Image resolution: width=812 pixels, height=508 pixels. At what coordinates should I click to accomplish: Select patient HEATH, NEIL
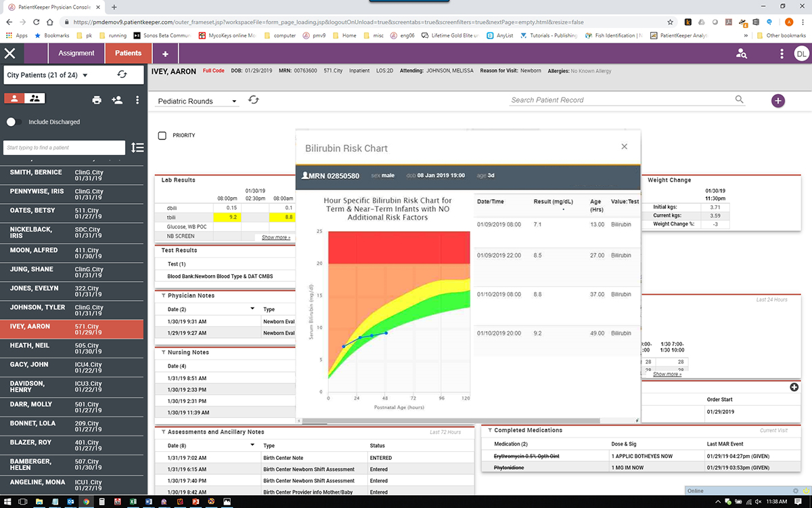pos(73,349)
